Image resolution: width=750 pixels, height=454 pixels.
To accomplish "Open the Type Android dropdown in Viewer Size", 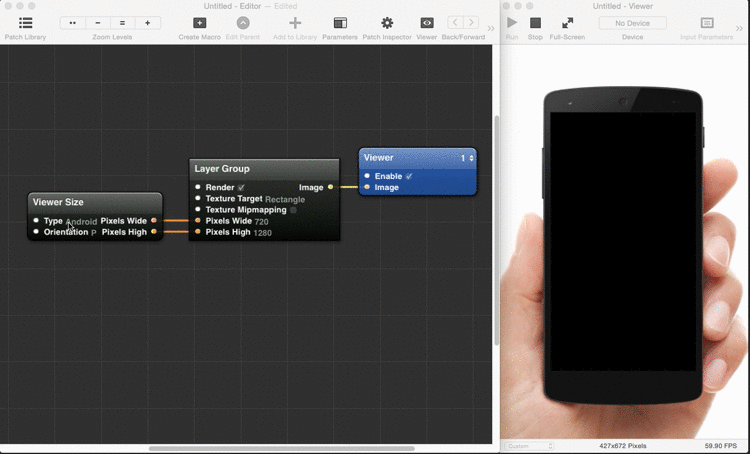I will 81,221.
